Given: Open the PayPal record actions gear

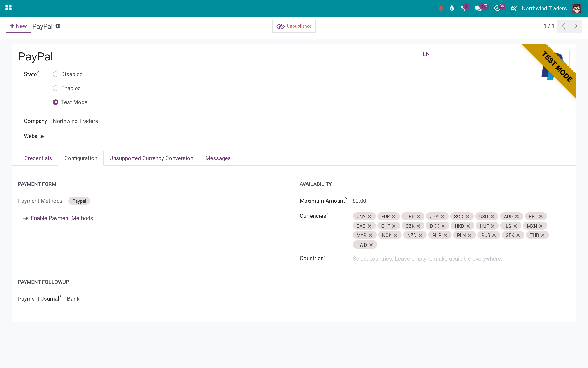Looking at the screenshot, I should (x=58, y=26).
